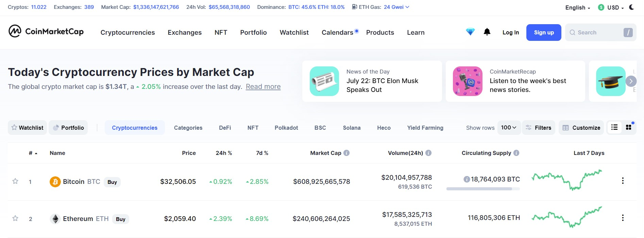Image resolution: width=644 pixels, height=238 pixels.
Task: Star Bitcoin to add to watchlist
Action: [15, 181]
